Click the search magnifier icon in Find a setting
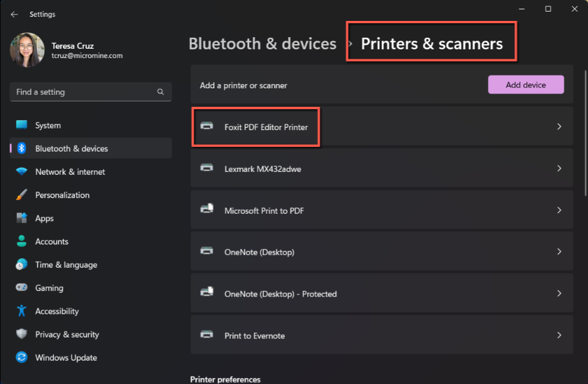 click(161, 92)
